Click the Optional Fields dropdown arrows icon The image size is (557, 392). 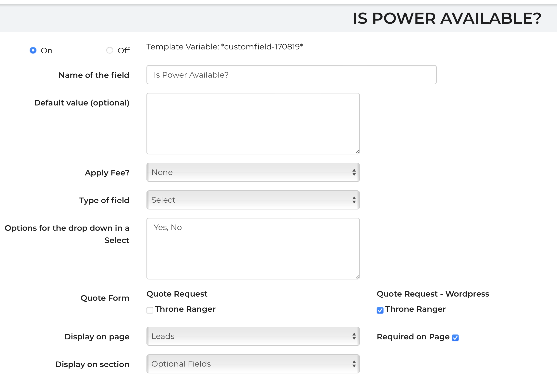pos(354,364)
